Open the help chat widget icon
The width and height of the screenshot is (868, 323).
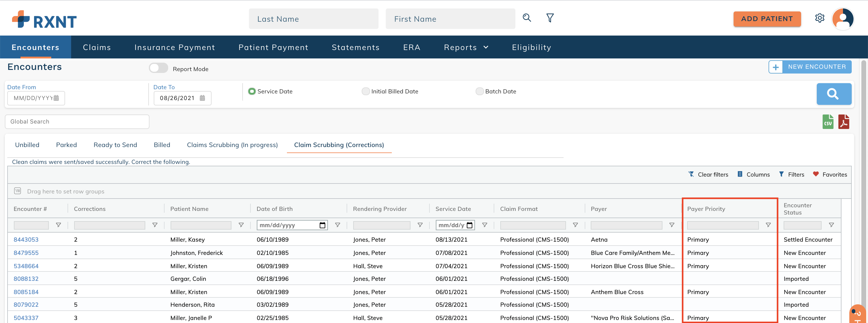(x=858, y=314)
